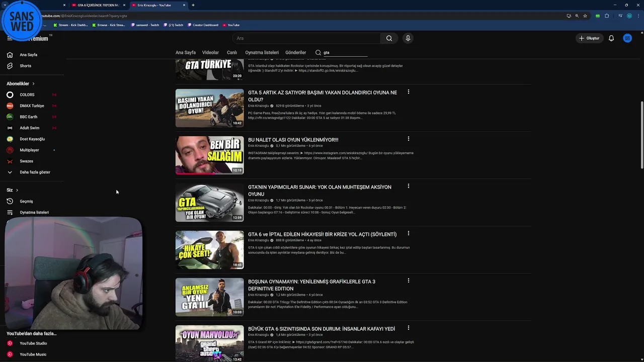The image size is (644, 362).
Task: Launch YouTube Studio from the sidebar
Action: (32, 343)
